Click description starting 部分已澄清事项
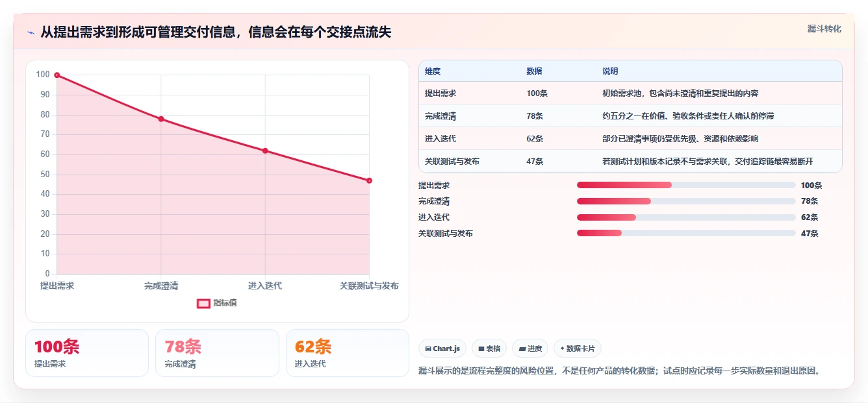Image resolution: width=868 pixels, height=403 pixels. 680,139
